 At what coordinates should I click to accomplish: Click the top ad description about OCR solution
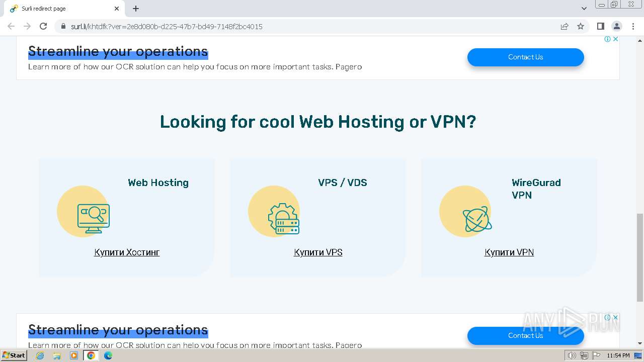pos(195,67)
